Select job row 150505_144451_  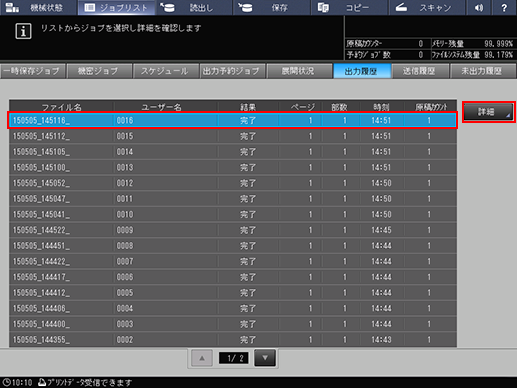point(233,246)
